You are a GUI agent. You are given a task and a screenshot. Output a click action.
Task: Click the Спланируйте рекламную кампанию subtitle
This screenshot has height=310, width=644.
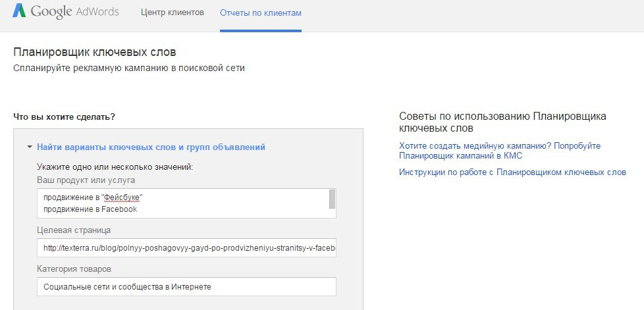point(129,68)
